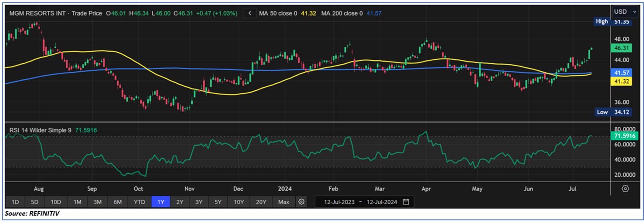Switch chart to YTD range

(139, 202)
